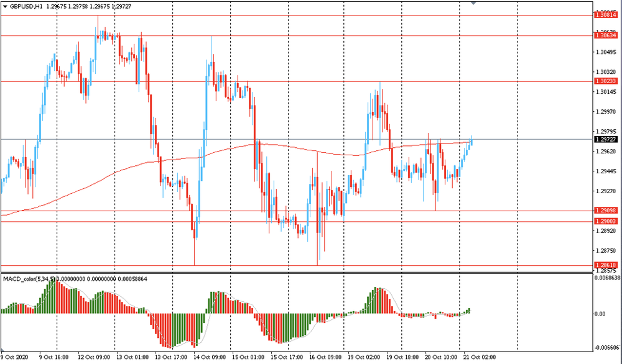Click price scale value 1.29970

click(606, 112)
